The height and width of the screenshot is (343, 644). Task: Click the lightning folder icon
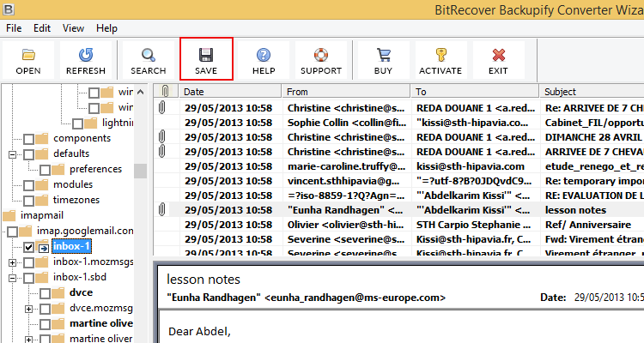pos(90,123)
